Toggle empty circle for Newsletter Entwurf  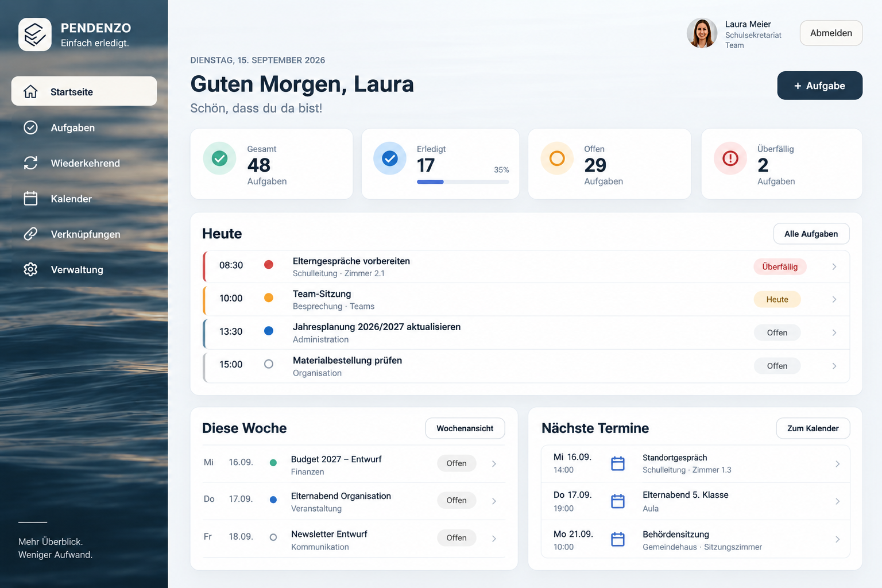click(273, 537)
